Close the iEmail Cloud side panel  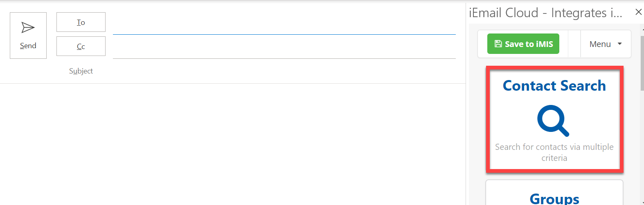(x=638, y=12)
